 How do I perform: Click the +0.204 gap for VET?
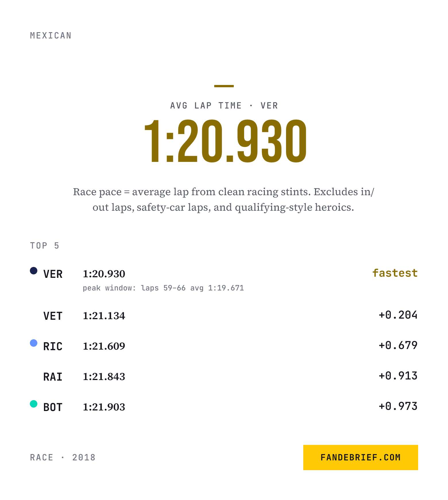tap(398, 315)
